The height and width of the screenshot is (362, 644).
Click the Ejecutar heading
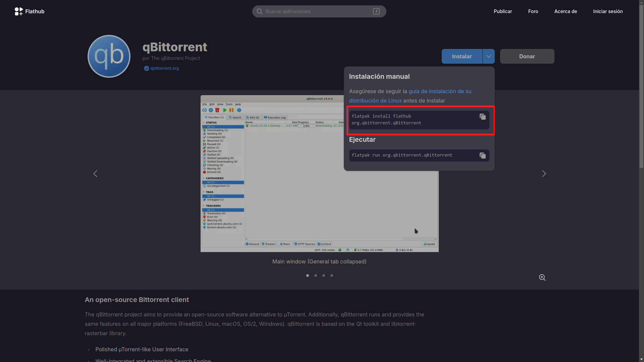click(x=362, y=139)
